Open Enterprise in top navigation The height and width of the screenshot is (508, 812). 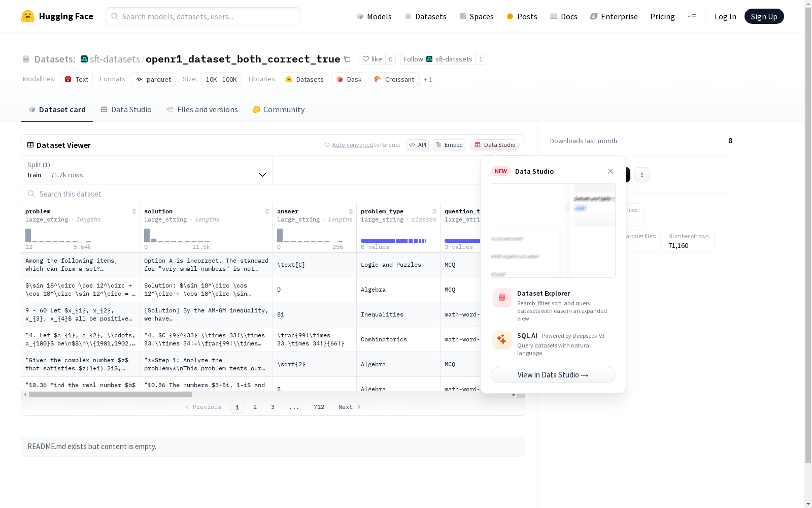614,16
